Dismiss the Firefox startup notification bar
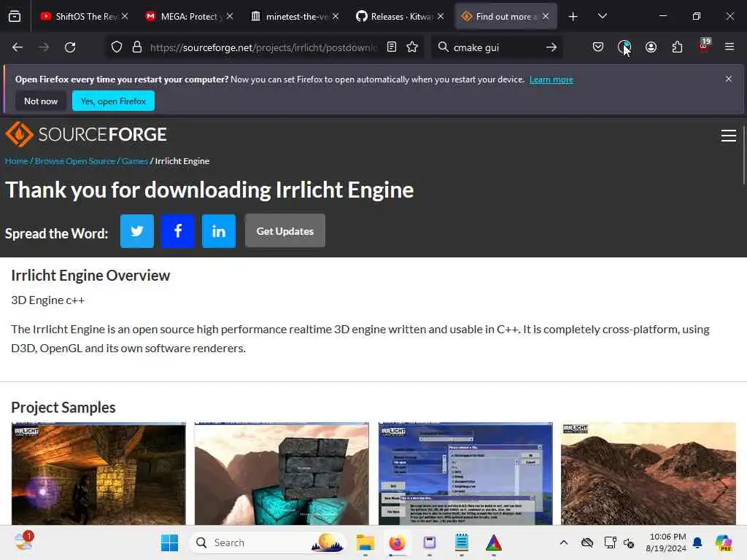The image size is (747, 560). pos(729,79)
